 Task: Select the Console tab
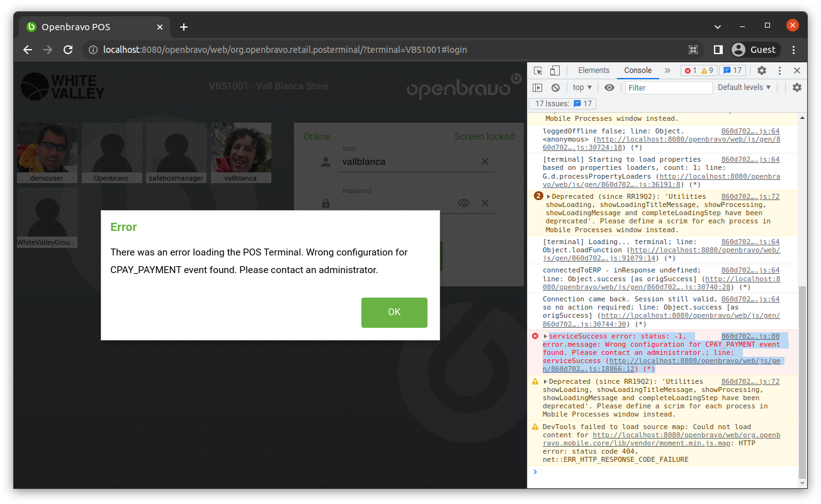[638, 70]
